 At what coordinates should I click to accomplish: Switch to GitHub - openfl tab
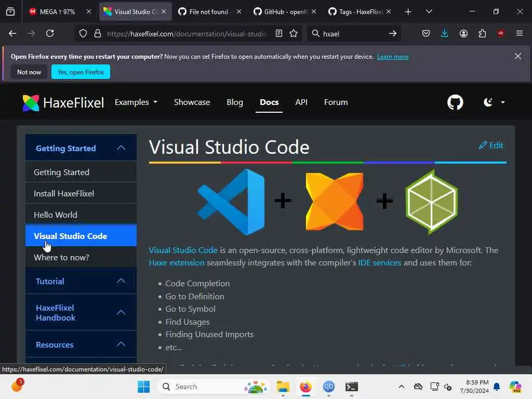284,12
